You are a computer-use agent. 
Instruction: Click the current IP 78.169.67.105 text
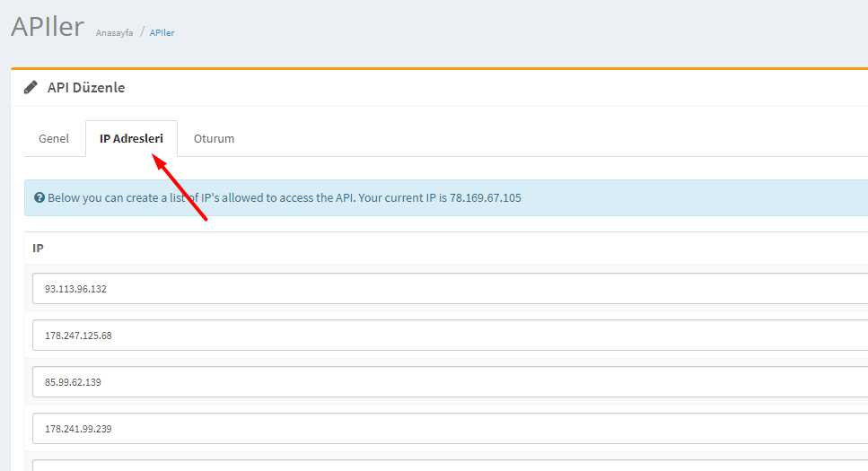pyautogui.click(x=485, y=197)
